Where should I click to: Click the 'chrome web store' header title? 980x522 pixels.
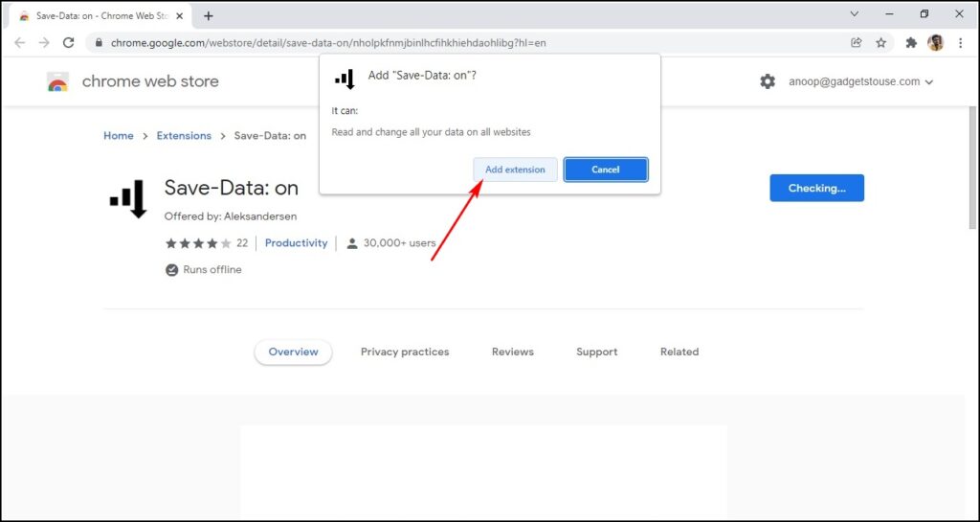(150, 81)
